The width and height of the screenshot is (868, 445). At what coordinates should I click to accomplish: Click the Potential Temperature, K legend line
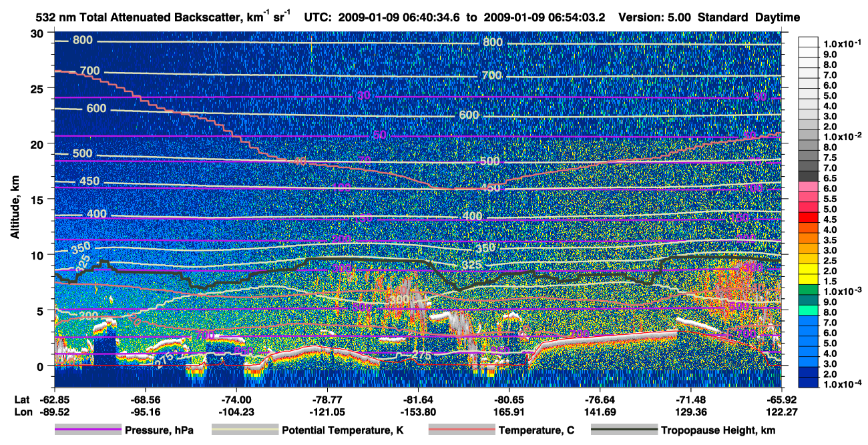pos(245,430)
